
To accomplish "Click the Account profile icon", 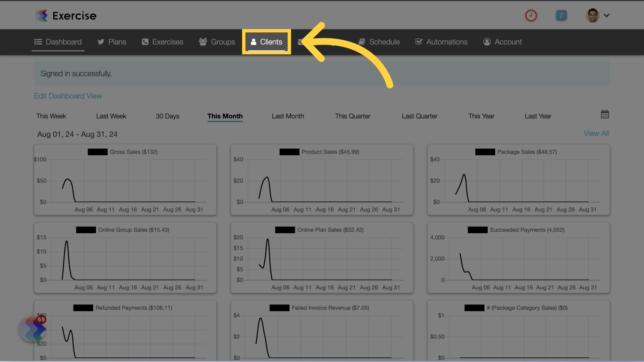I will [593, 15].
